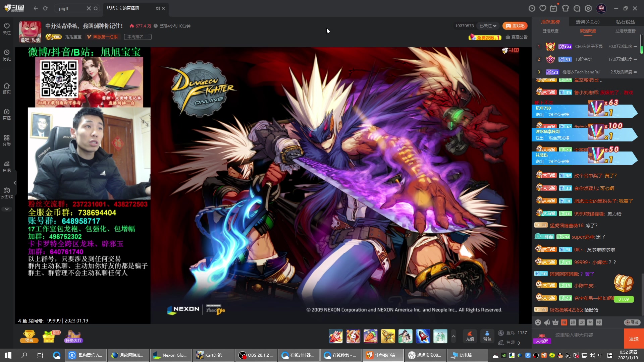Screen dimensions: 644x362
Task: Open the treasure chest countdown 01:09
Action: [624, 288]
